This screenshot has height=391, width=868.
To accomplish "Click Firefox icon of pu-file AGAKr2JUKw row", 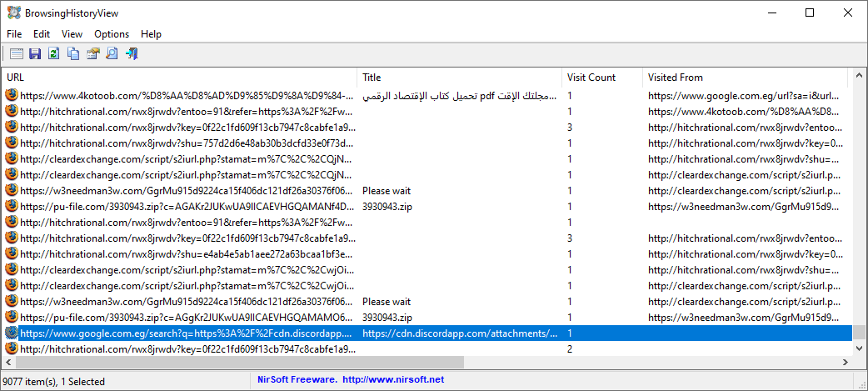I will pyautogui.click(x=12, y=207).
